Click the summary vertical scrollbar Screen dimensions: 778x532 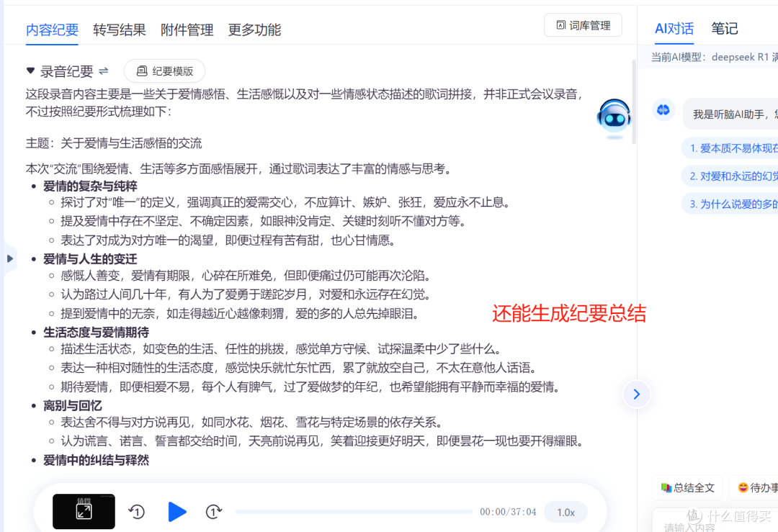[x=634, y=102]
